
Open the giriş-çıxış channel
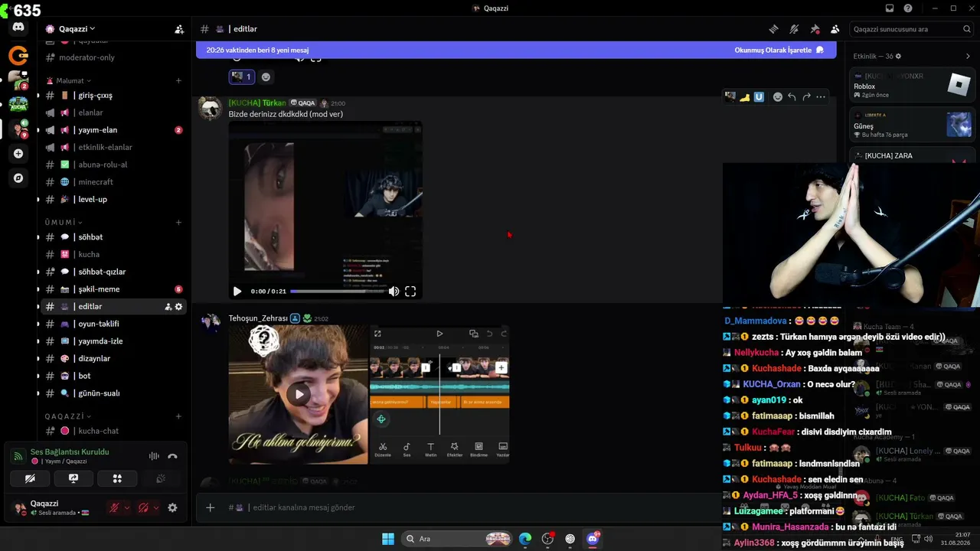tap(114, 96)
